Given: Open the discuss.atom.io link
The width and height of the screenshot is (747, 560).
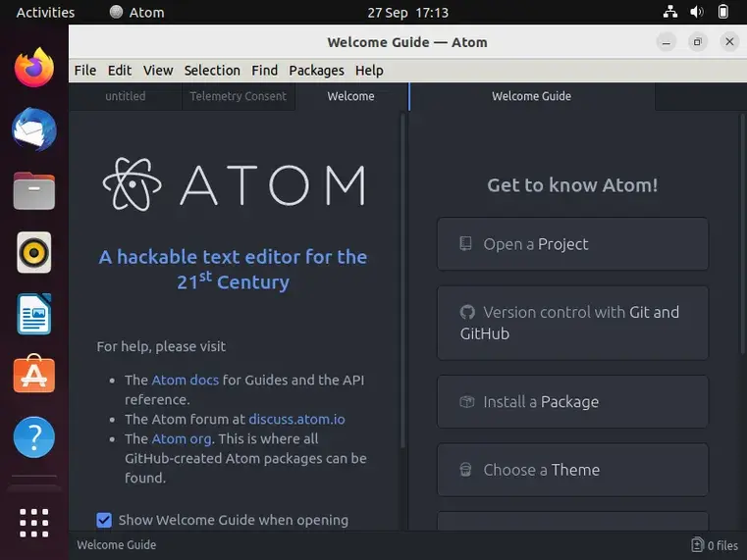Looking at the screenshot, I should coord(296,419).
